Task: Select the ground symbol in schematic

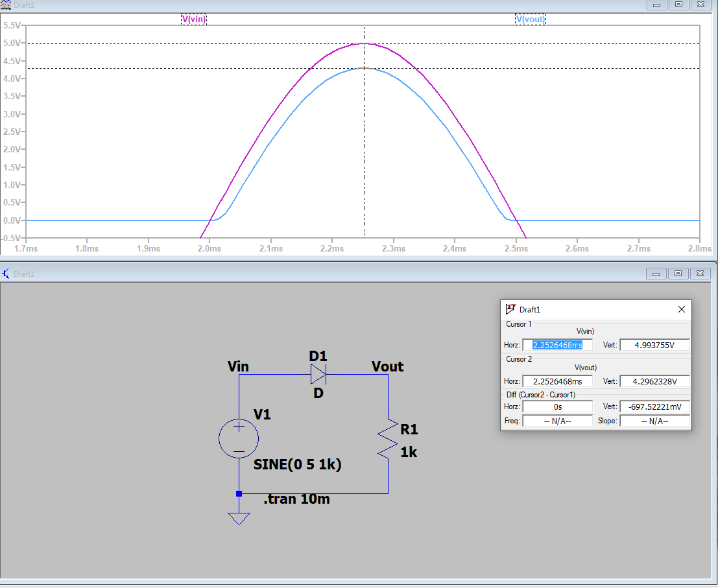Action: tap(239, 517)
